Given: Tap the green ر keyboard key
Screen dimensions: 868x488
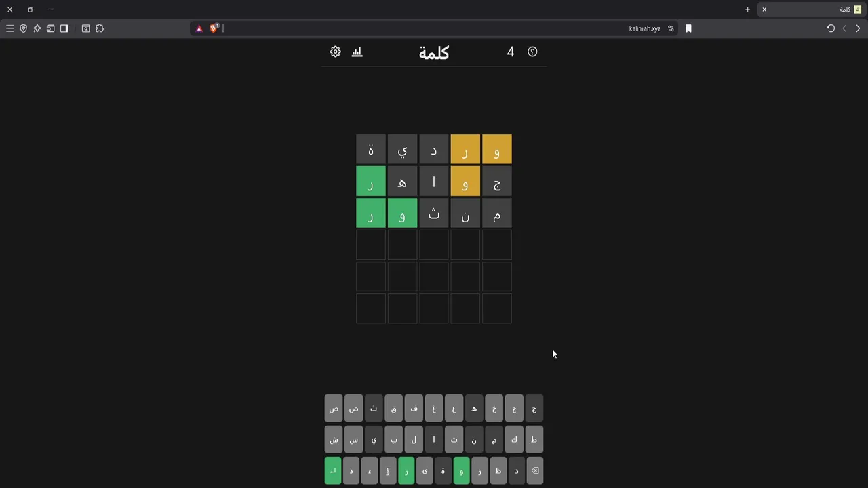Looking at the screenshot, I should coord(406,470).
